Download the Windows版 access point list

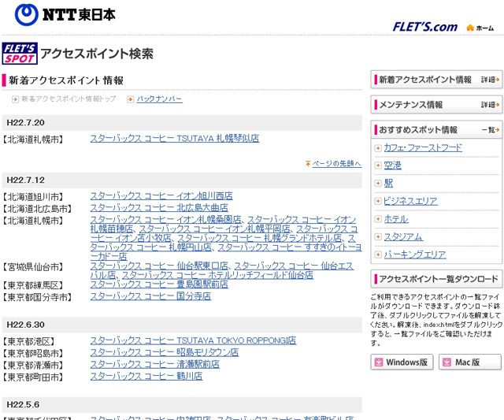[x=402, y=362]
